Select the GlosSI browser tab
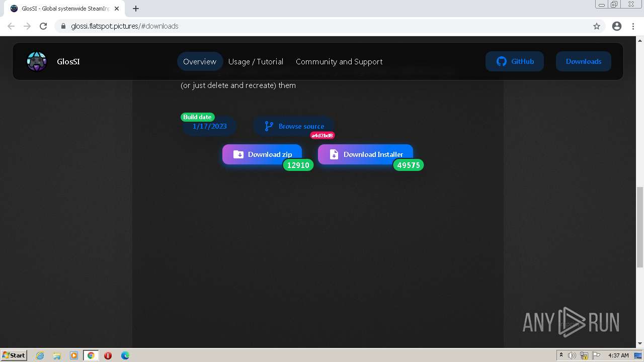The height and width of the screenshot is (362, 644). 63,9
